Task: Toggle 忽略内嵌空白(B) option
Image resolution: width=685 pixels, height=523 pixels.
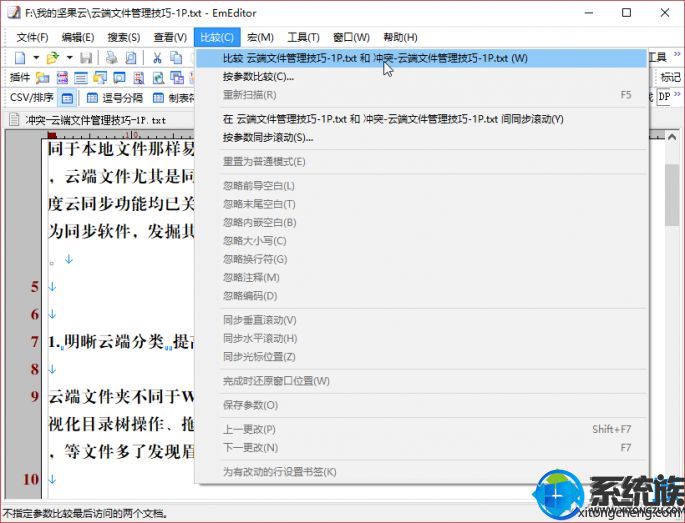Action: pyautogui.click(x=421, y=222)
